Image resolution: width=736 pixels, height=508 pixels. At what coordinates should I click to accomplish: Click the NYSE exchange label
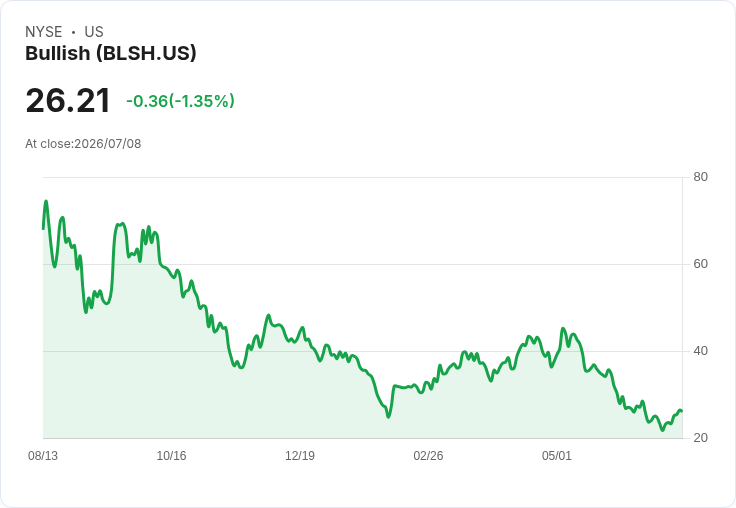click(x=44, y=32)
